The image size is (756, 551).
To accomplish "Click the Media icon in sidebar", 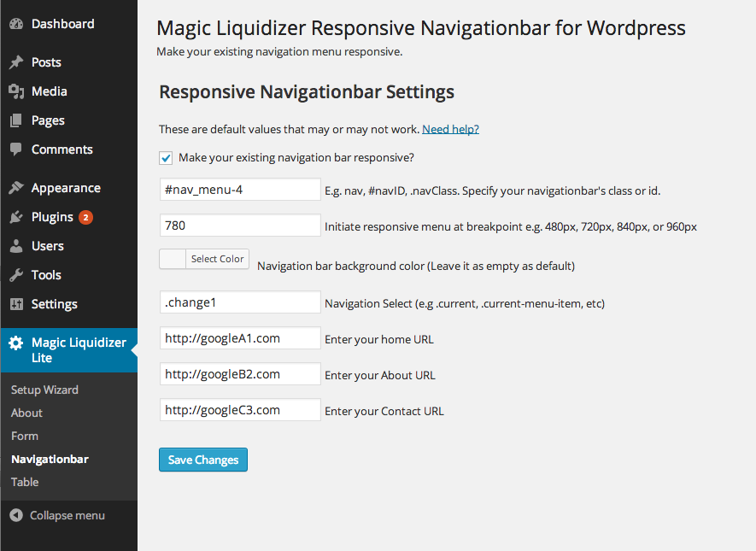I will (16, 91).
